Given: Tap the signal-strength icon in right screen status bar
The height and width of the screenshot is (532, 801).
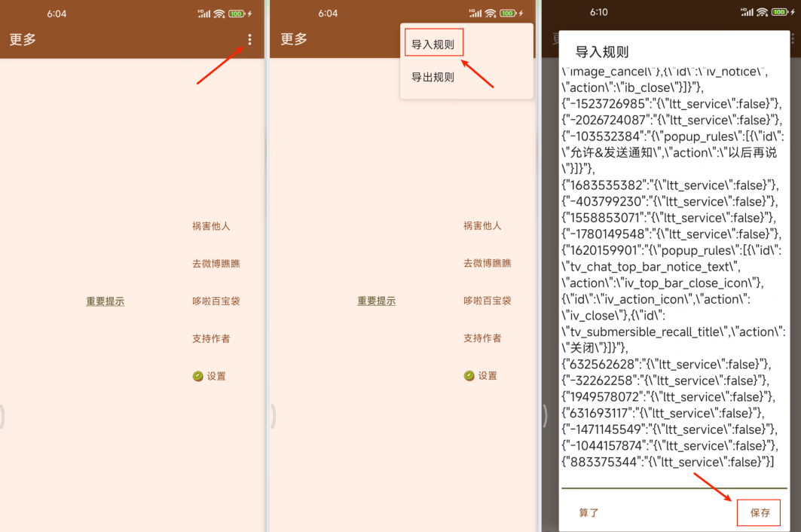Looking at the screenshot, I should coord(747,13).
